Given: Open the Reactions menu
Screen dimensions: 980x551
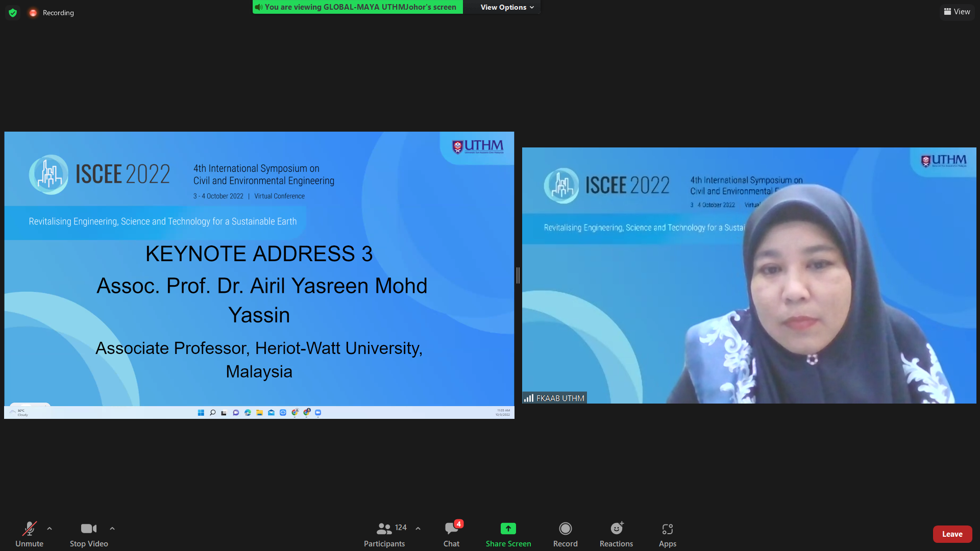Looking at the screenshot, I should point(616,534).
